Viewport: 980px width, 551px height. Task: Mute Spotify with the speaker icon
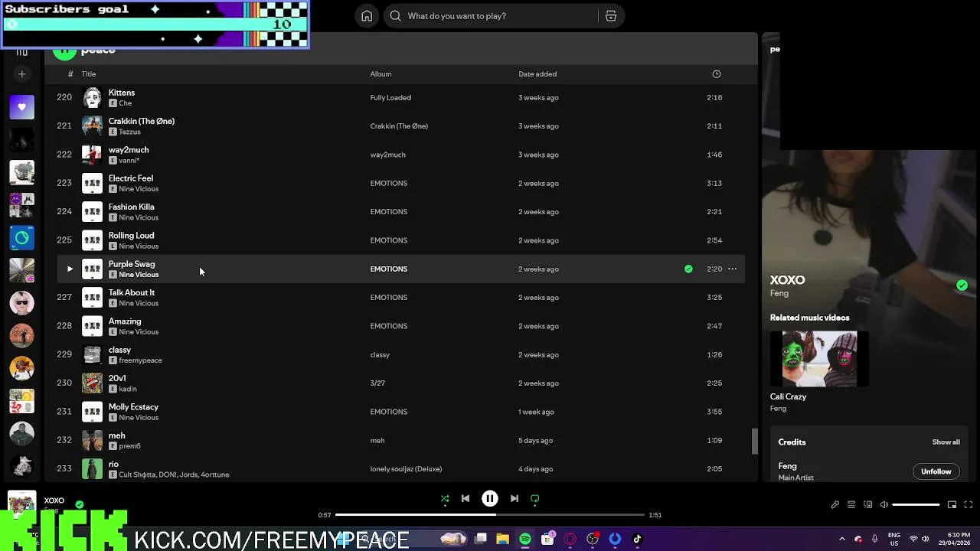point(884,505)
